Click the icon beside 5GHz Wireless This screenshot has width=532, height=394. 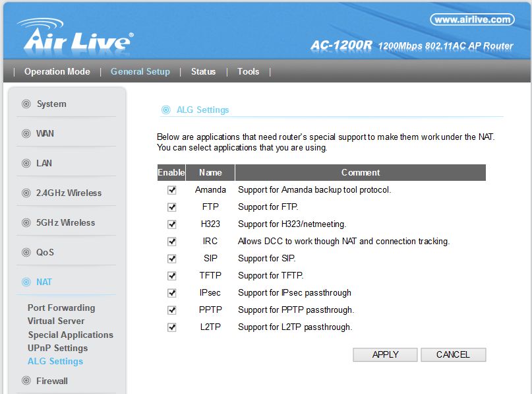coord(26,223)
